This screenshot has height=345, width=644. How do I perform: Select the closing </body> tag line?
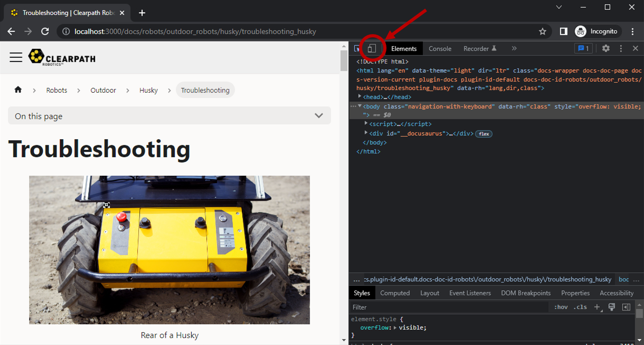coord(375,143)
